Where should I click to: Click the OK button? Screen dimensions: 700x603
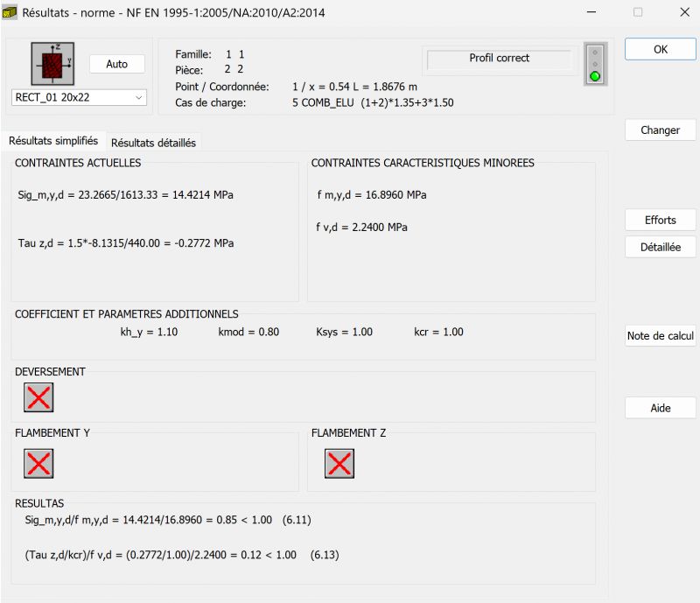tap(661, 49)
